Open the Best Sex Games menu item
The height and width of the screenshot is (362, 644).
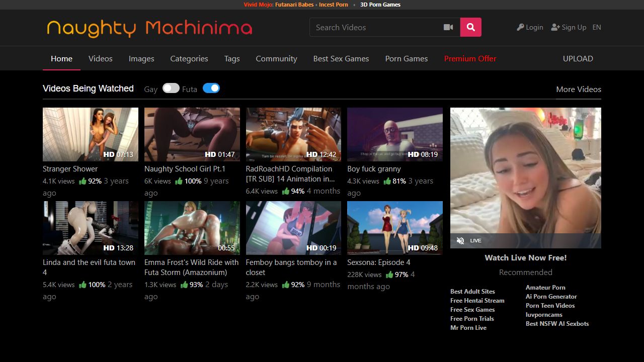[341, 58]
